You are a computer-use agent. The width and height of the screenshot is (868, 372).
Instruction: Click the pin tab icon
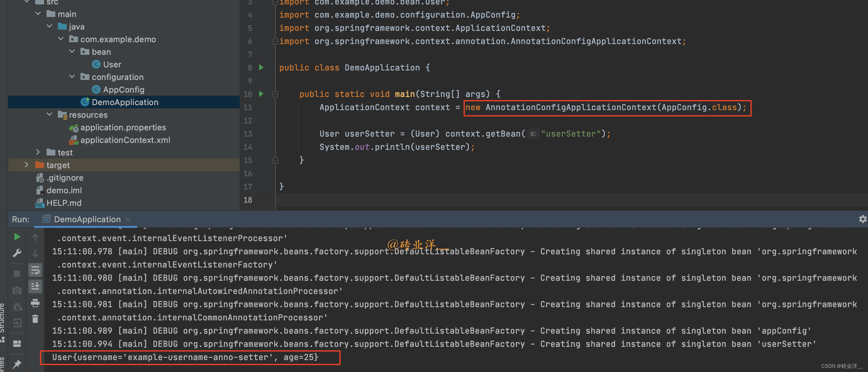17,364
